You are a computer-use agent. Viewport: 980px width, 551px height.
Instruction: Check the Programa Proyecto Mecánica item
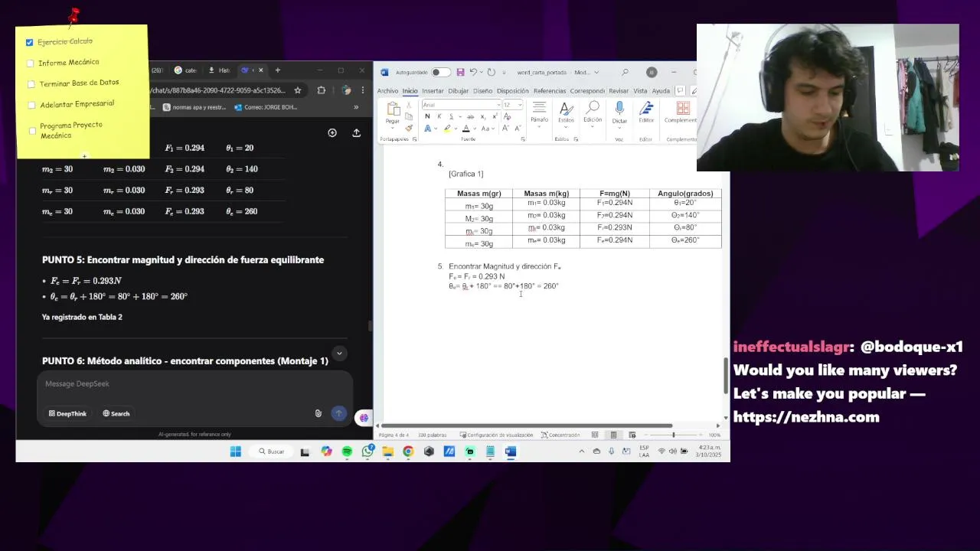click(32, 131)
